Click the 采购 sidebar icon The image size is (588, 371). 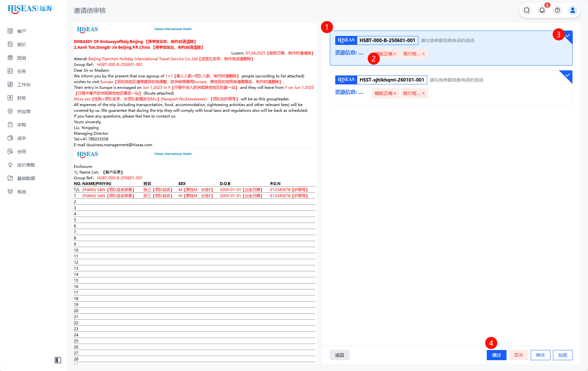[x=10, y=125]
